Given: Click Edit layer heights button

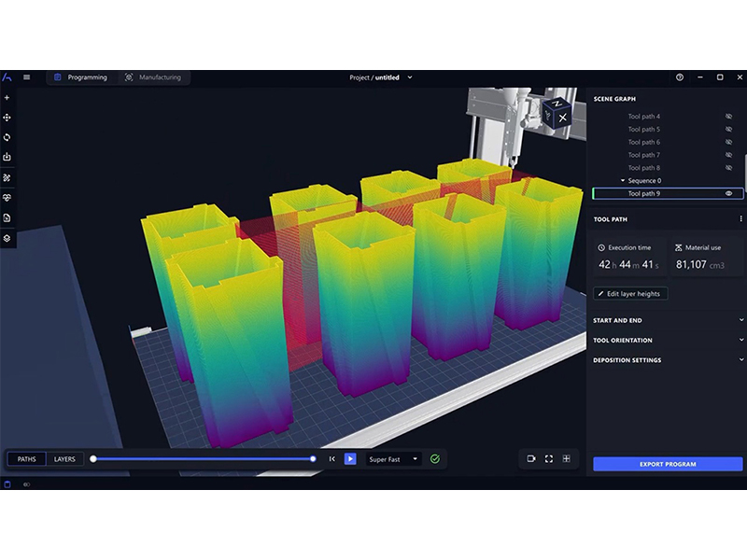Looking at the screenshot, I should 630,293.
